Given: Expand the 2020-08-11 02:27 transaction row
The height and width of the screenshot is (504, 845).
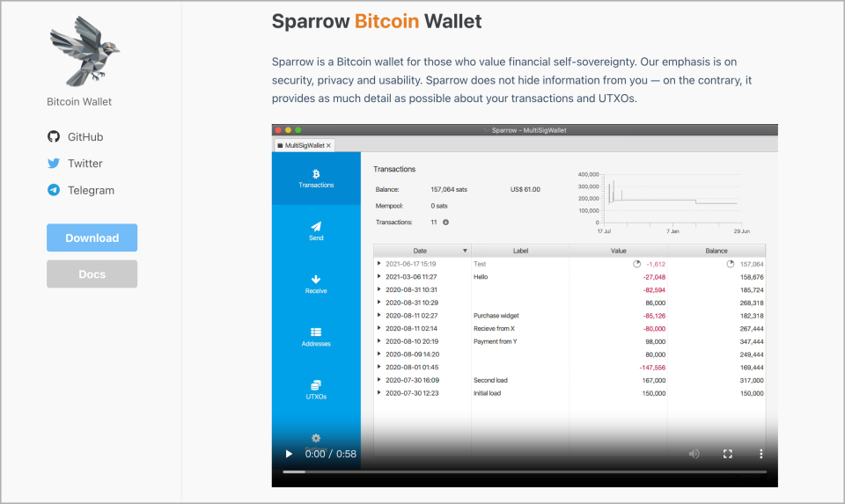Looking at the screenshot, I should [x=378, y=316].
